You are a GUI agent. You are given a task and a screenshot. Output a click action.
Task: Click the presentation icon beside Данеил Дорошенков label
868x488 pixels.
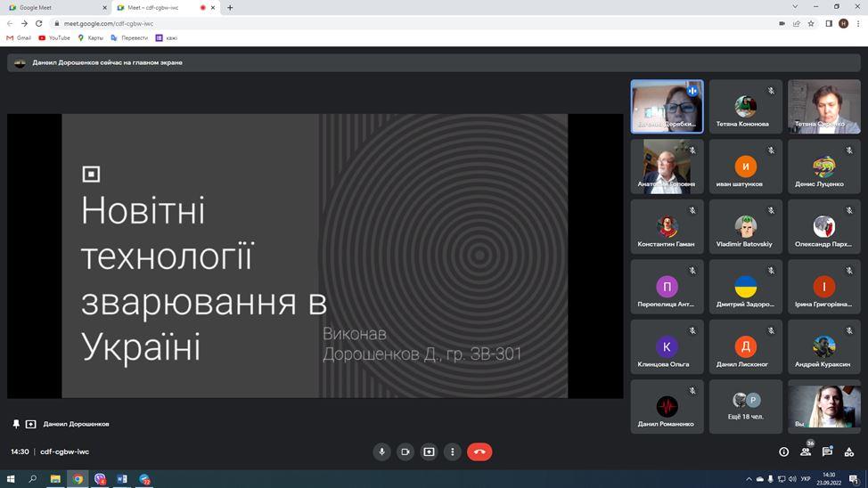pos(31,424)
